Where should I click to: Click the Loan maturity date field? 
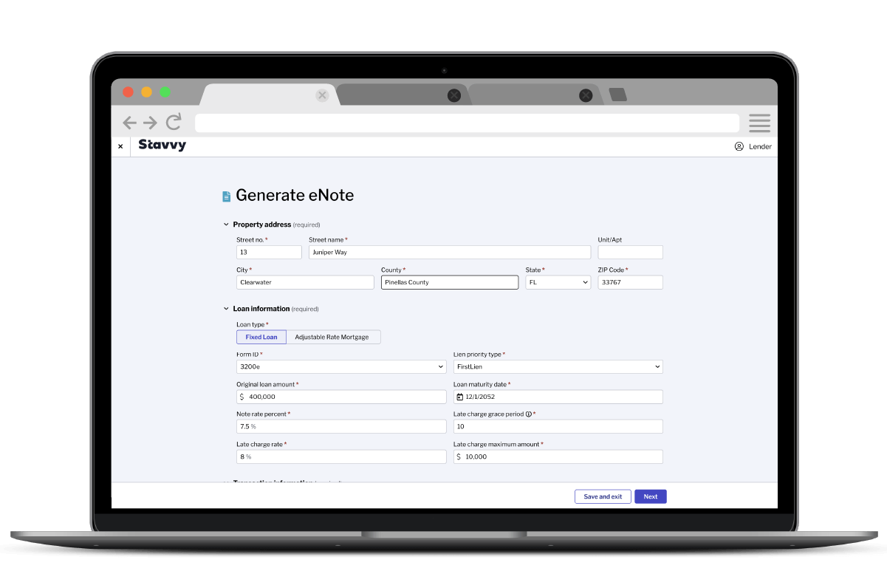(x=558, y=397)
